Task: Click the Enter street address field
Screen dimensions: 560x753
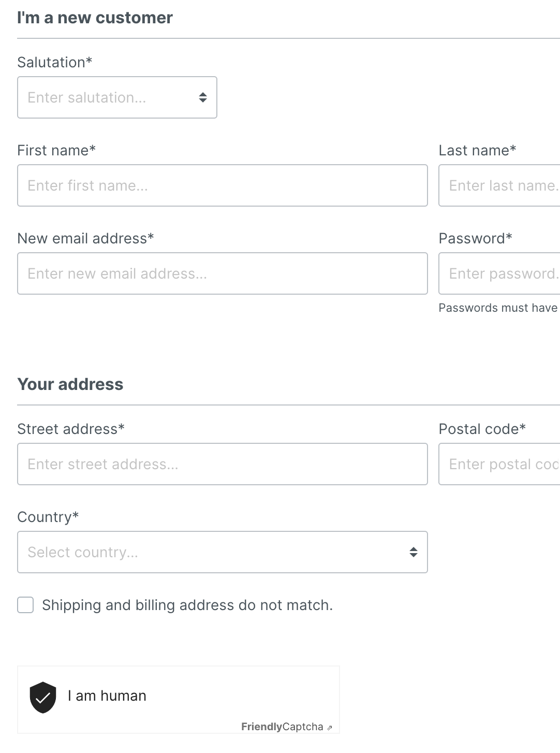Action: pyautogui.click(x=223, y=464)
